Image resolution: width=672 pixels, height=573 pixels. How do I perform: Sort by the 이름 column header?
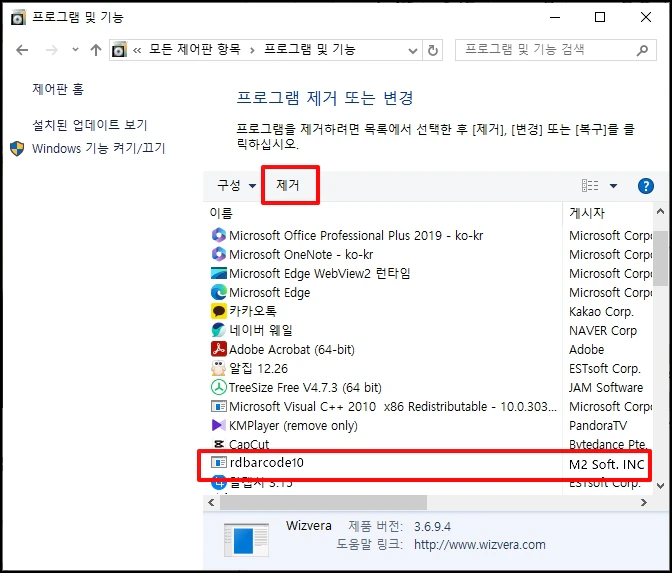click(221, 213)
